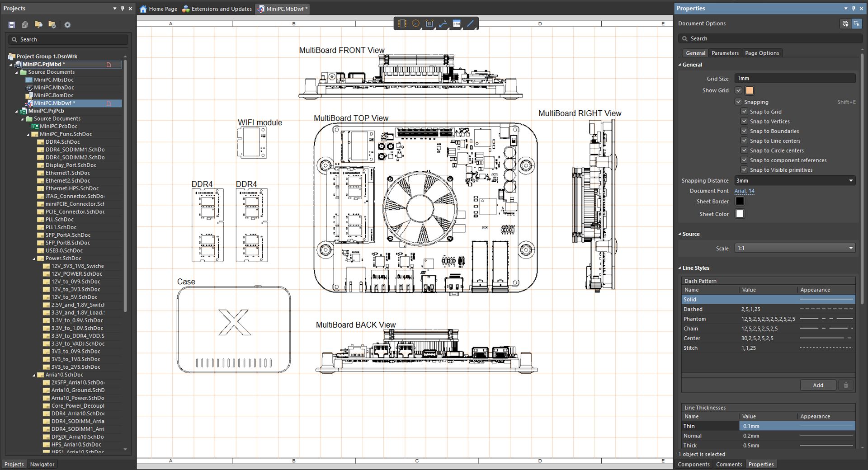This screenshot has height=470, width=868.
Task: Collapse the Line Styles section
Action: click(x=679, y=268)
